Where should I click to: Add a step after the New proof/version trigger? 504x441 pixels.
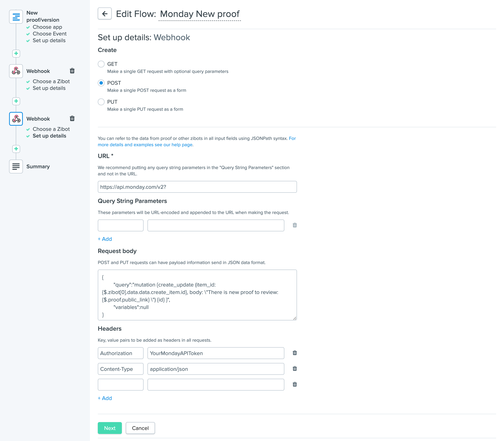[16, 53]
